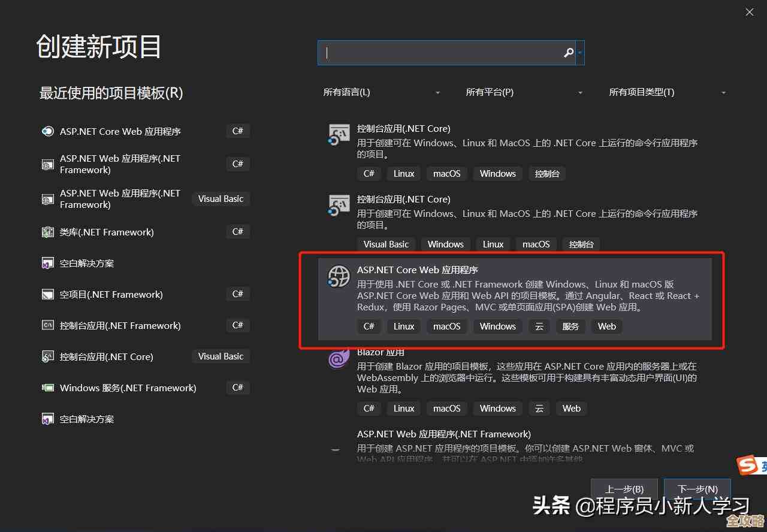The width and height of the screenshot is (767, 532).
Task: Click the dropdown arrow beside the search box
Action: click(580, 53)
